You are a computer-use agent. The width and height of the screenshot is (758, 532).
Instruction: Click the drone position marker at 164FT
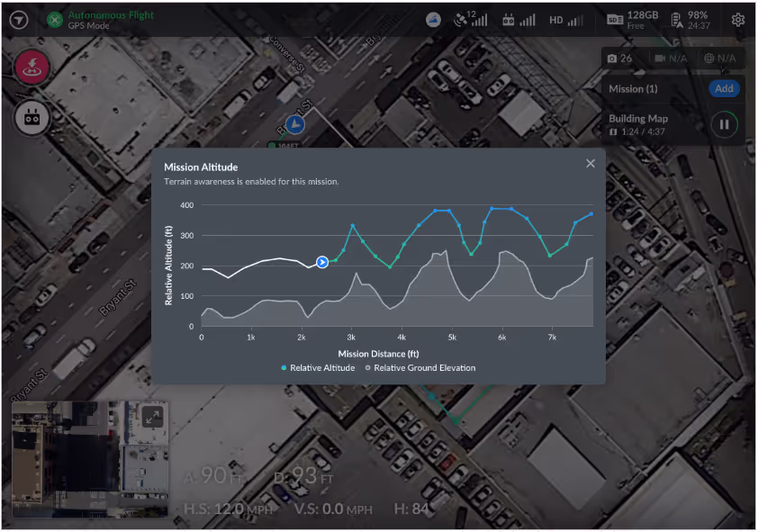297,126
